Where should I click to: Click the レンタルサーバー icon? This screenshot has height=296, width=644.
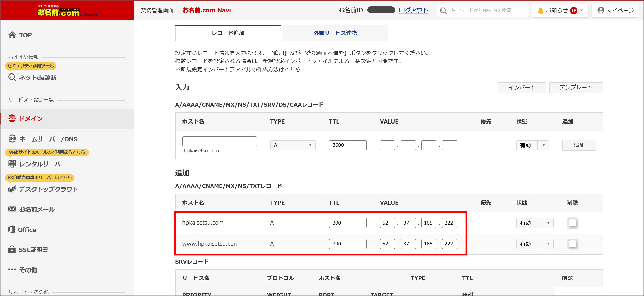(x=12, y=164)
